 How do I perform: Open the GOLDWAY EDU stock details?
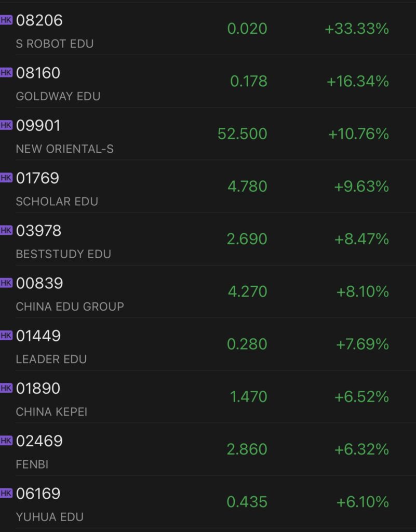[x=58, y=96]
